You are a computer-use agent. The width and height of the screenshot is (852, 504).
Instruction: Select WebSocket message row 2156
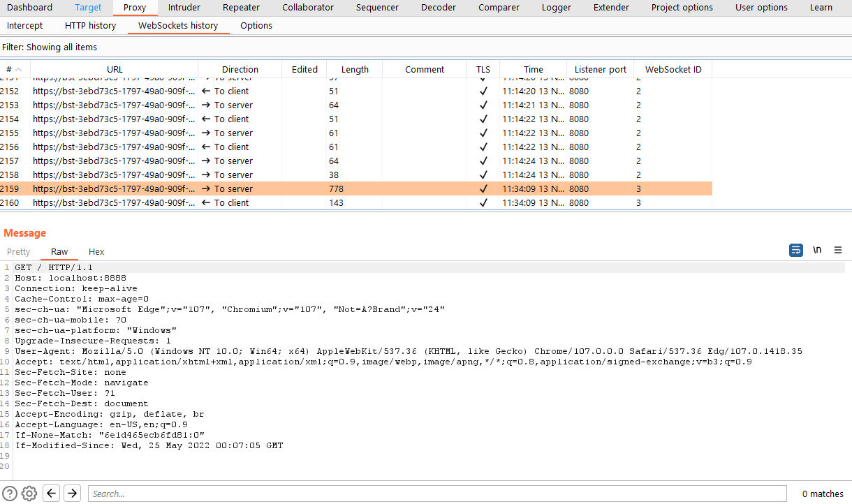click(x=356, y=147)
